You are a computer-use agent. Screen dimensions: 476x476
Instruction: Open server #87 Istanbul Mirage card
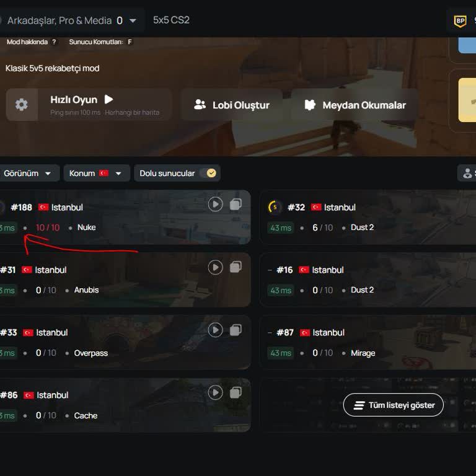(368, 342)
